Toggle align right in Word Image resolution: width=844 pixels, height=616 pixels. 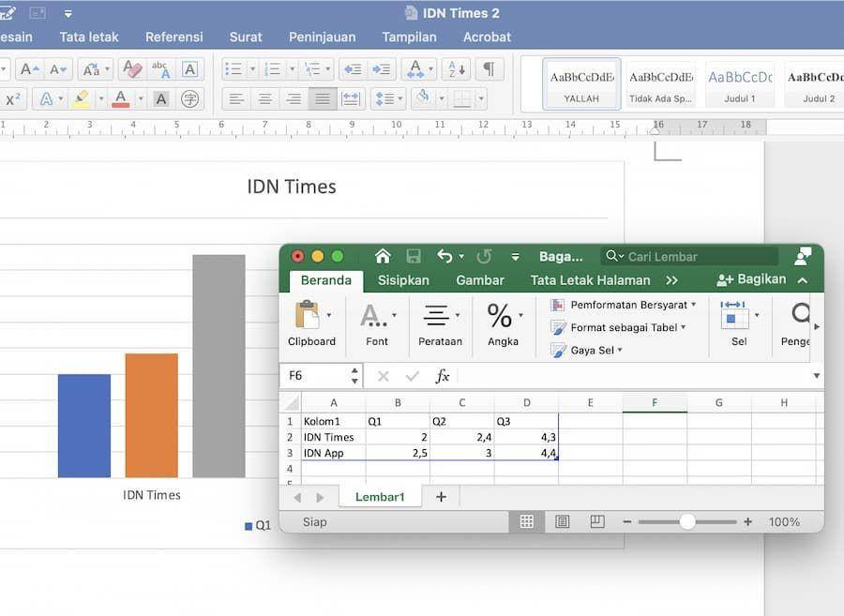pyautogui.click(x=294, y=99)
